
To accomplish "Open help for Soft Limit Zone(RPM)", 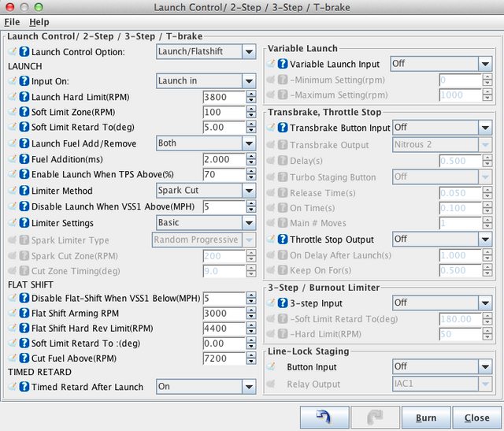I will pyautogui.click(x=24, y=112).
